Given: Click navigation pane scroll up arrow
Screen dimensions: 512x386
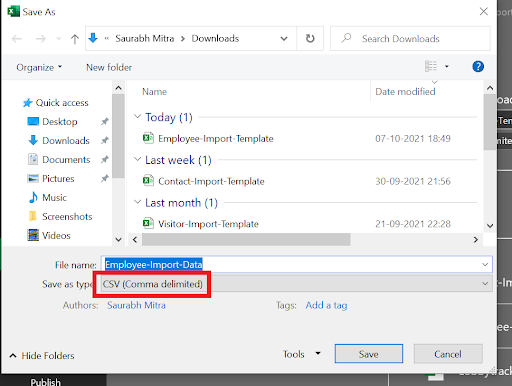Looking at the screenshot, I should coord(118,88).
